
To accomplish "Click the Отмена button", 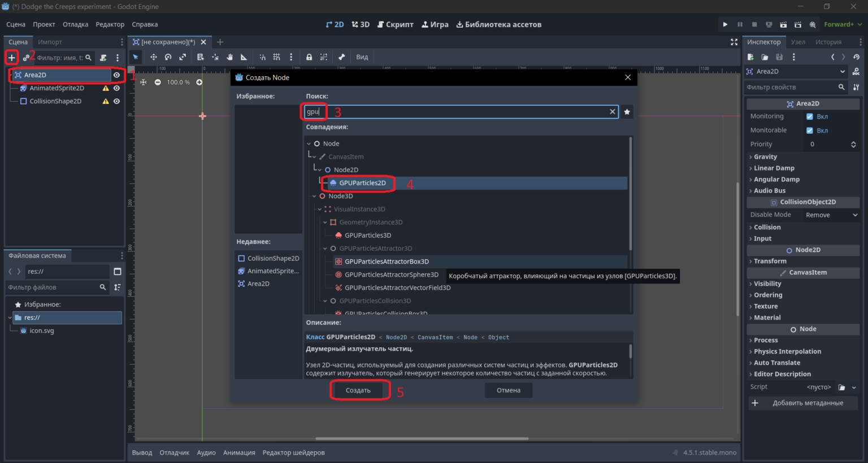I will coord(509,390).
